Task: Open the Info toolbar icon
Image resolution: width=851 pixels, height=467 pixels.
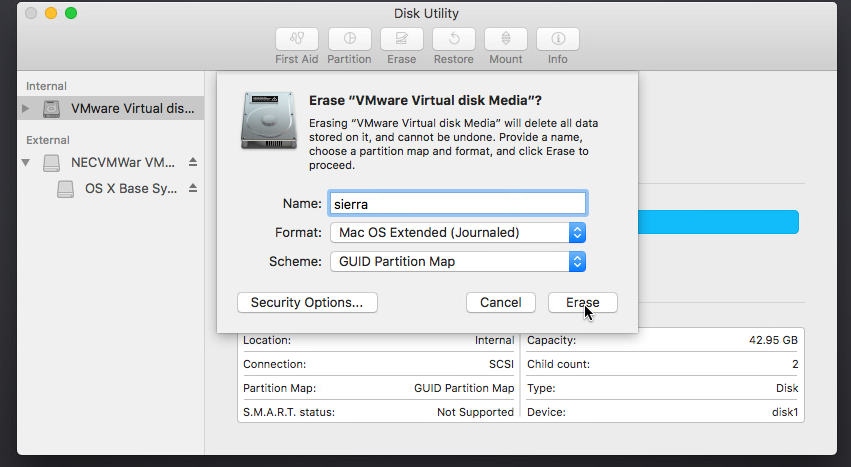Action: [x=558, y=39]
